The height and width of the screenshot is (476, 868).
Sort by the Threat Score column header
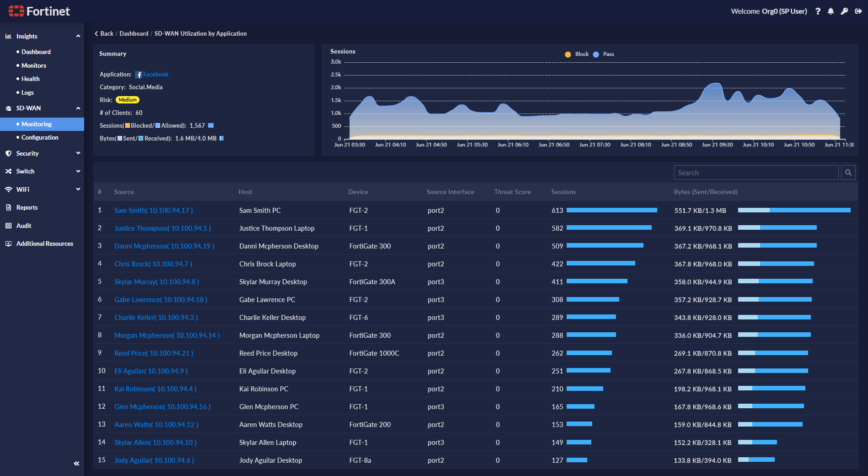pos(512,192)
